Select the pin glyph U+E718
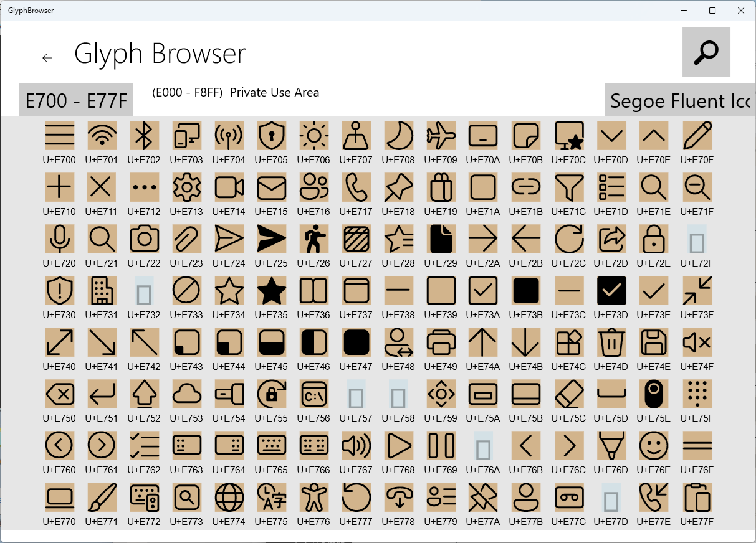 399,187
